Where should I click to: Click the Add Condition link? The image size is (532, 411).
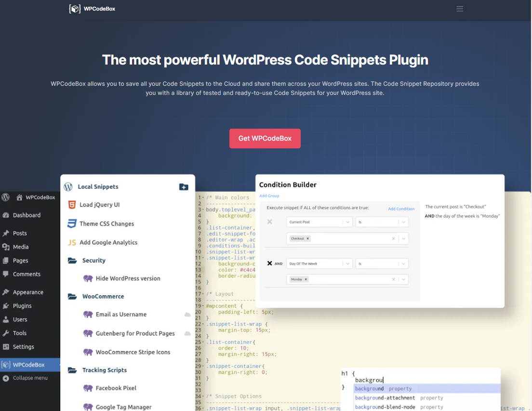click(401, 209)
